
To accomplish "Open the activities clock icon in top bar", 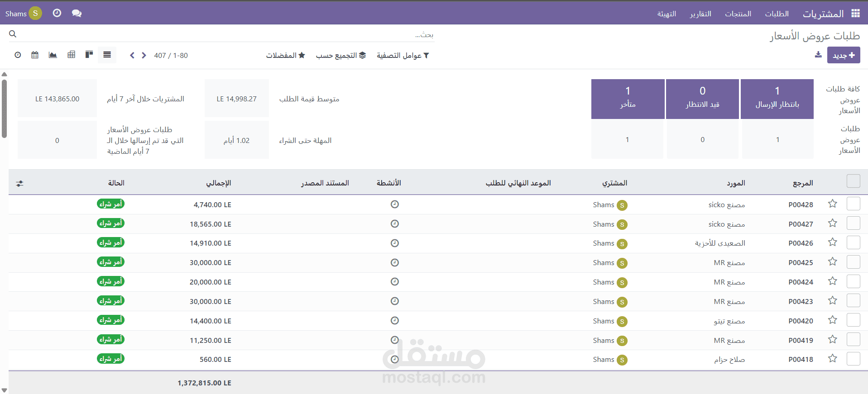I will click(57, 13).
